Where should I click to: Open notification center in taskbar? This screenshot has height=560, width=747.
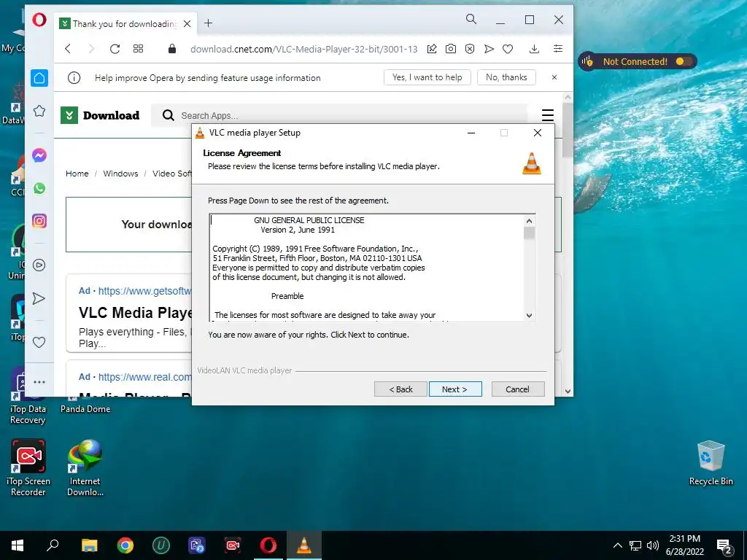(x=724, y=547)
